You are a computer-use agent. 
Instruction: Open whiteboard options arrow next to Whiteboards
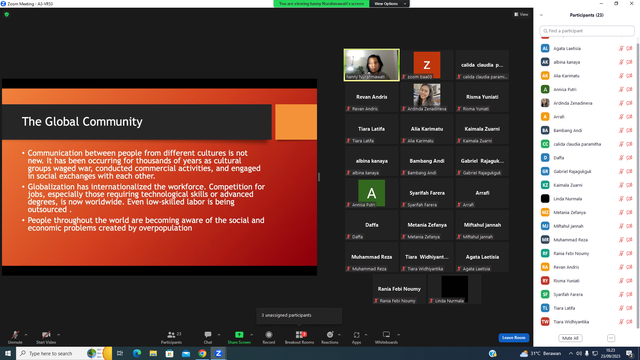tap(398, 335)
